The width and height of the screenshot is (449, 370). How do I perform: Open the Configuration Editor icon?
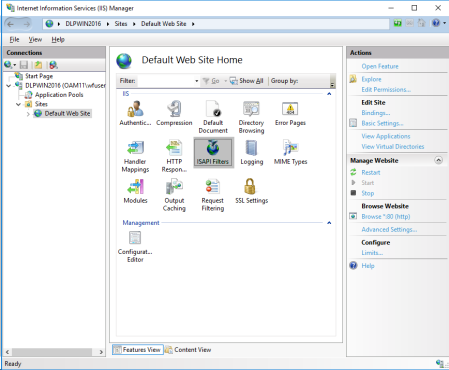pos(135,238)
